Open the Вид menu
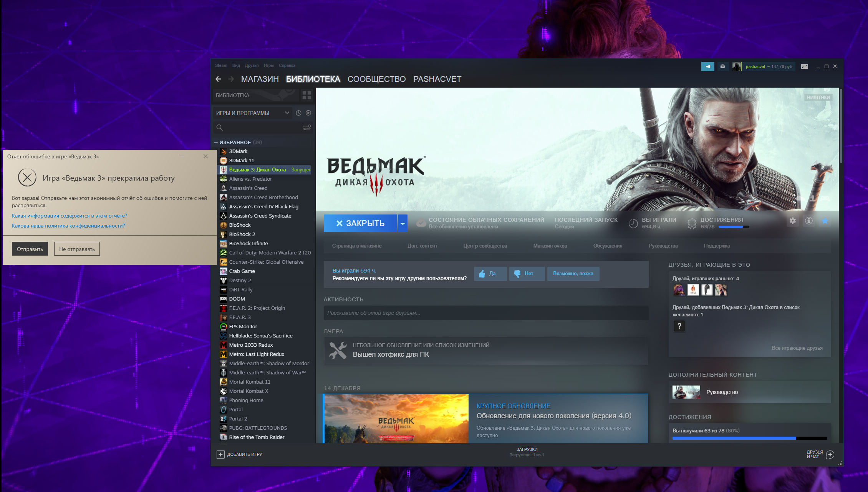Image resolution: width=868 pixels, height=492 pixels. [x=236, y=66]
